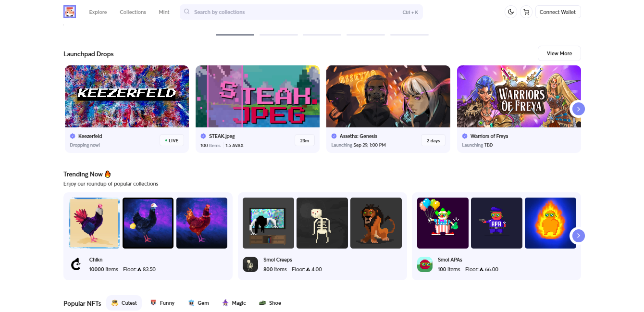This screenshot has height=312, width=644.
Task: Click the LIVE badge on Keezerfeld
Action: tap(172, 140)
